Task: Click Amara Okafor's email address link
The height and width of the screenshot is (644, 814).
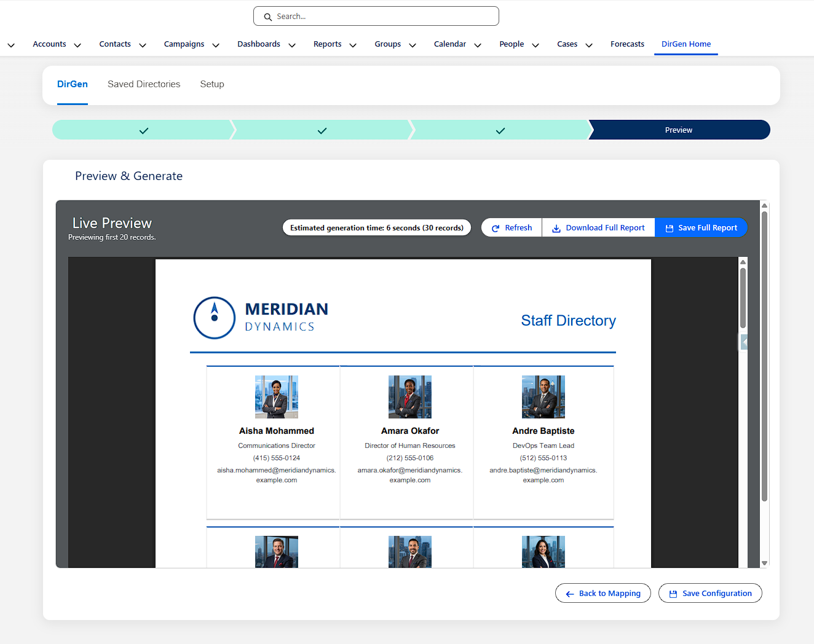Action: click(409, 475)
